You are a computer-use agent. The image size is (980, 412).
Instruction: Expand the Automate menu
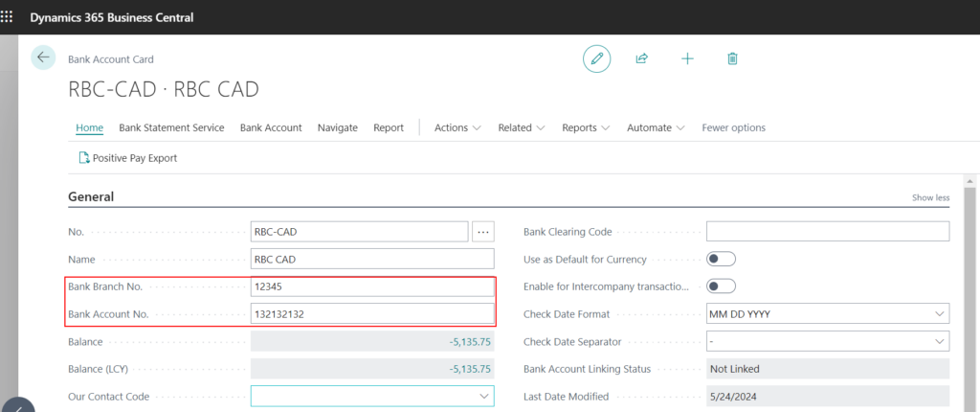(656, 127)
